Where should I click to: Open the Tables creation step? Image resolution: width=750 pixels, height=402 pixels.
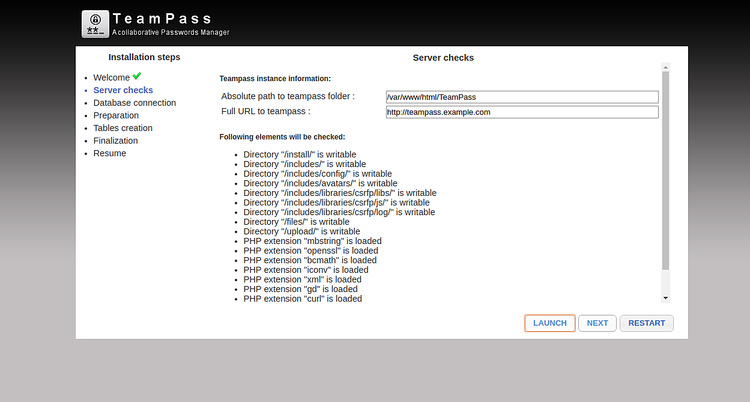coord(123,128)
